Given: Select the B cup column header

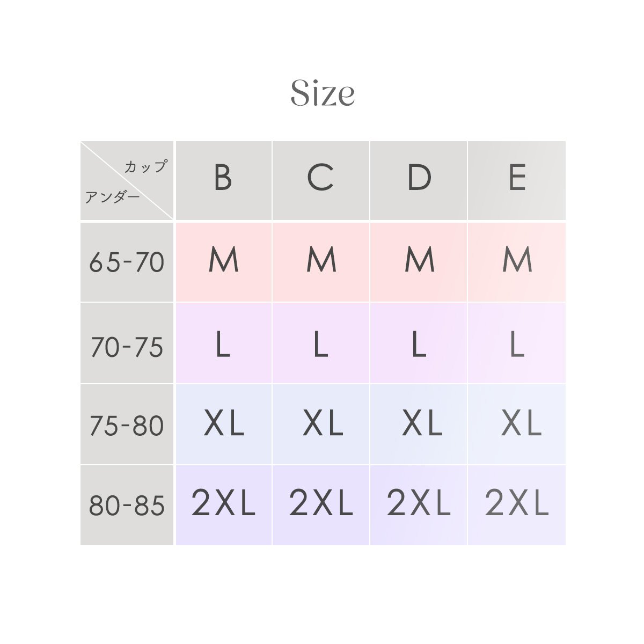Looking at the screenshot, I should [x=223, y=181].
